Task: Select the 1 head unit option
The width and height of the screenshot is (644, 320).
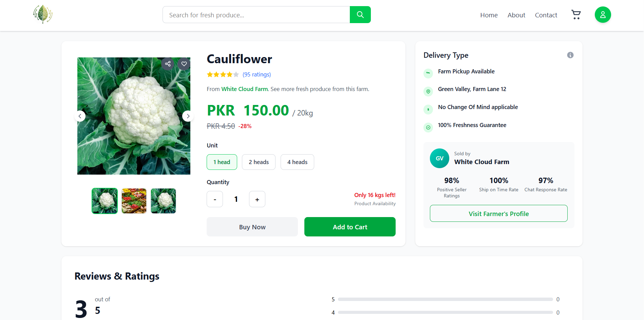Action: point(222,162)
